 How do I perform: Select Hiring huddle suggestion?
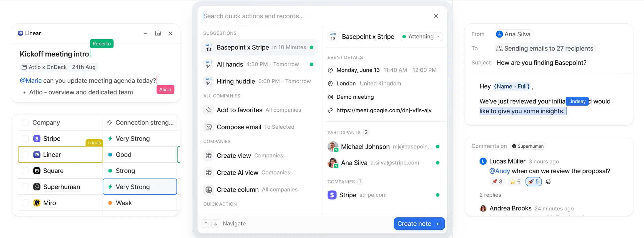click(259, 81)
